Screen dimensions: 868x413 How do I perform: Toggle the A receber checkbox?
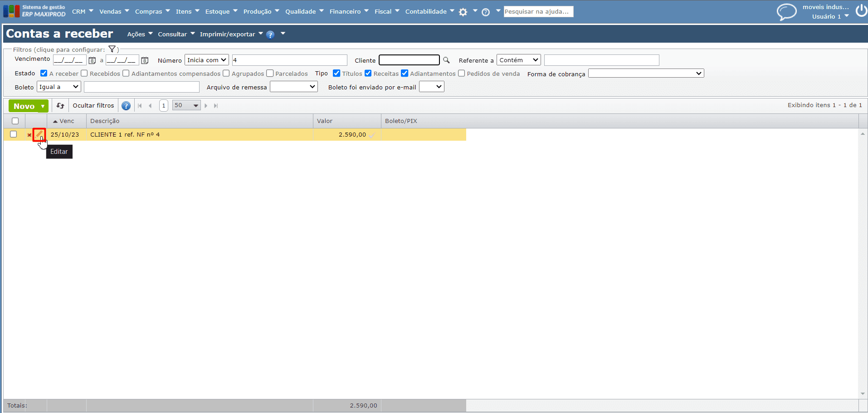click(x=44, y=73)
